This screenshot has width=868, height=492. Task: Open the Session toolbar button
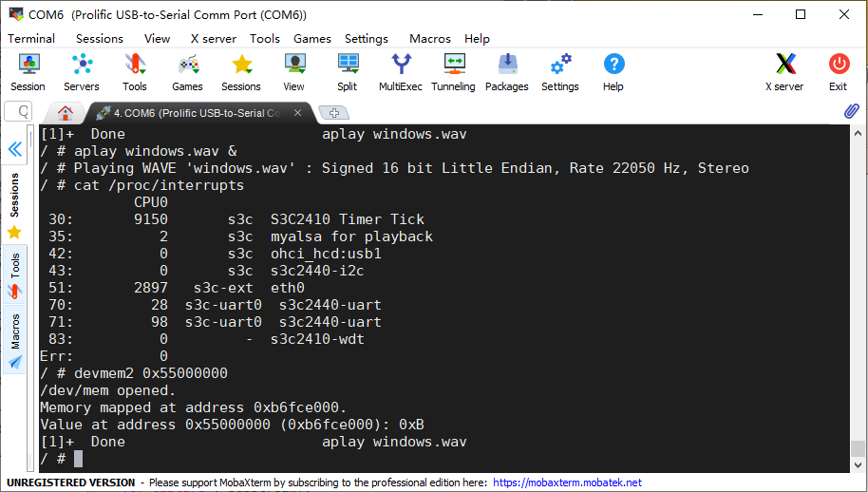pyautogui.click(x=28, y=72)
